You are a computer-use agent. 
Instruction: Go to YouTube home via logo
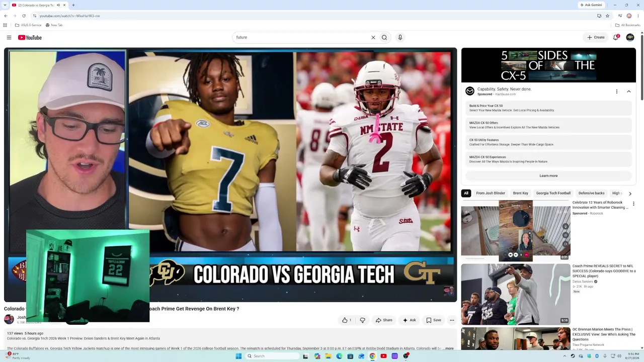tap(30, 37)
